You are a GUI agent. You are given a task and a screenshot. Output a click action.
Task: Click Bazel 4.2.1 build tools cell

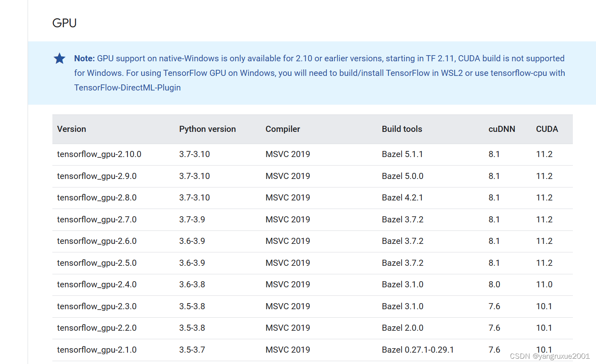pos(402,198)
